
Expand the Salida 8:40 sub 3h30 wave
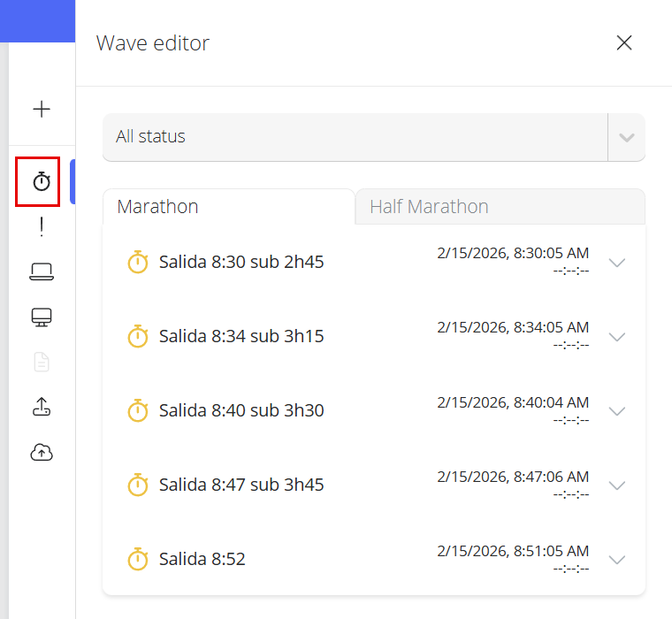[x=617, y=411]
